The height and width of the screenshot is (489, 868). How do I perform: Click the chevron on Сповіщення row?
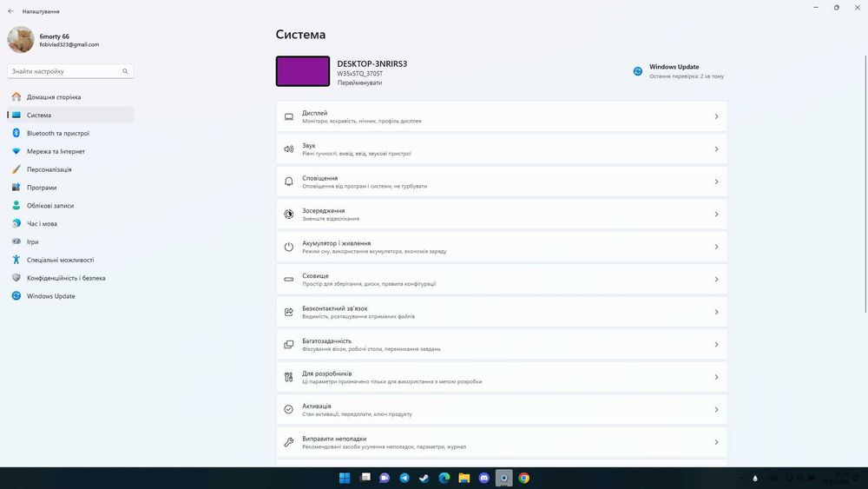point(716,182)
